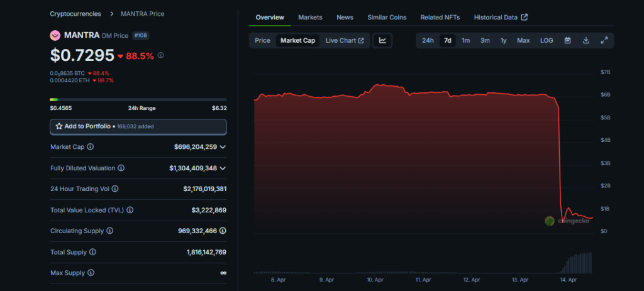Click the 14. Apr chart date label
644x291 pixels.
tap(569, 280)
